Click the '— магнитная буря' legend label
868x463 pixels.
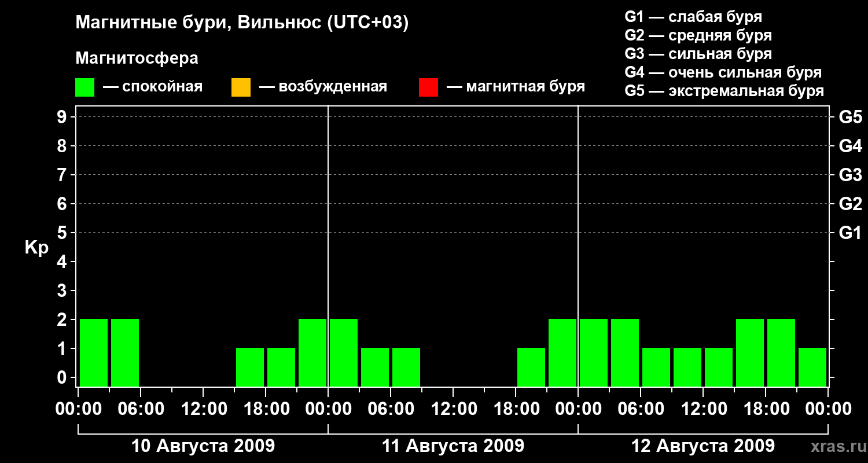(x=516, y=87)
